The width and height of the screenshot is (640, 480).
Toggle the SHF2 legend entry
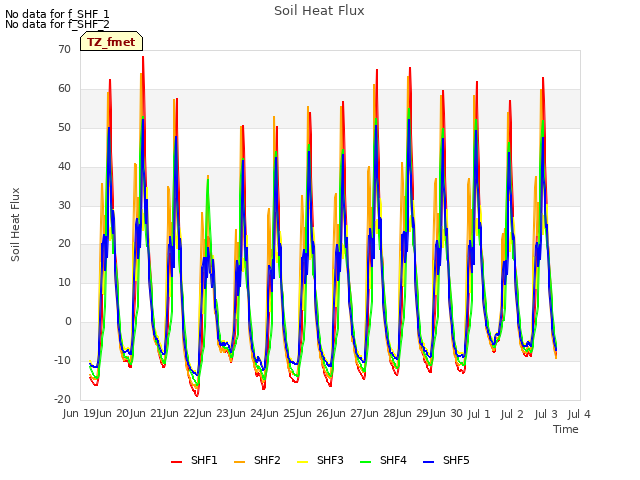(257, 460)
